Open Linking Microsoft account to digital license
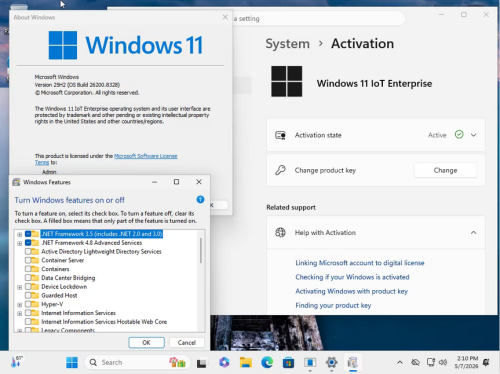 tap(360, 263)
